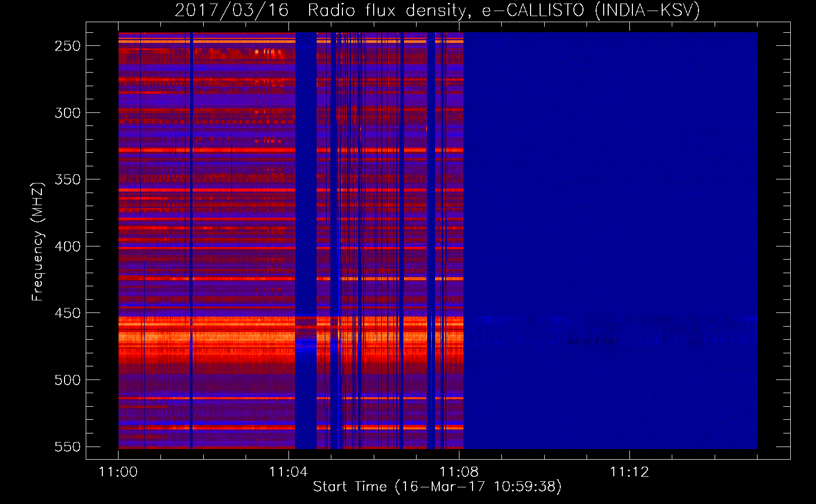816x504 pixels.
Task: Click the 11:12 time tick label
Action: click(x=629, y=472)
